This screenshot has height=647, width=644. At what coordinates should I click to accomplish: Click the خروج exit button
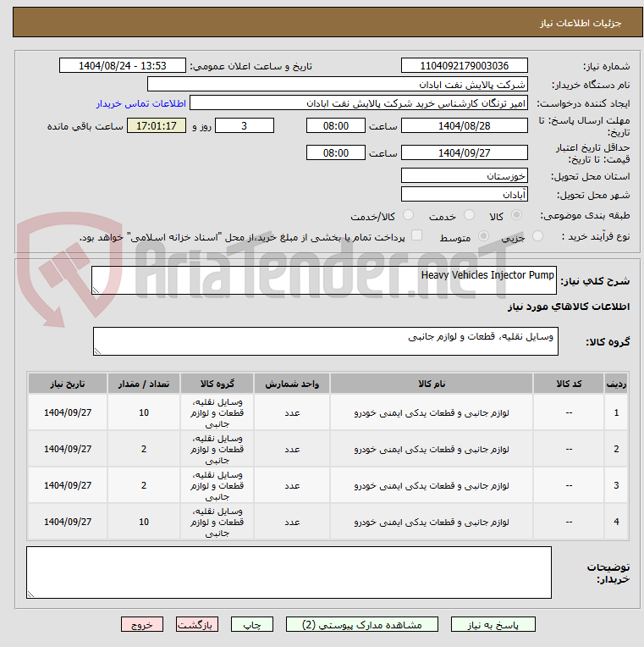point(142,624)
